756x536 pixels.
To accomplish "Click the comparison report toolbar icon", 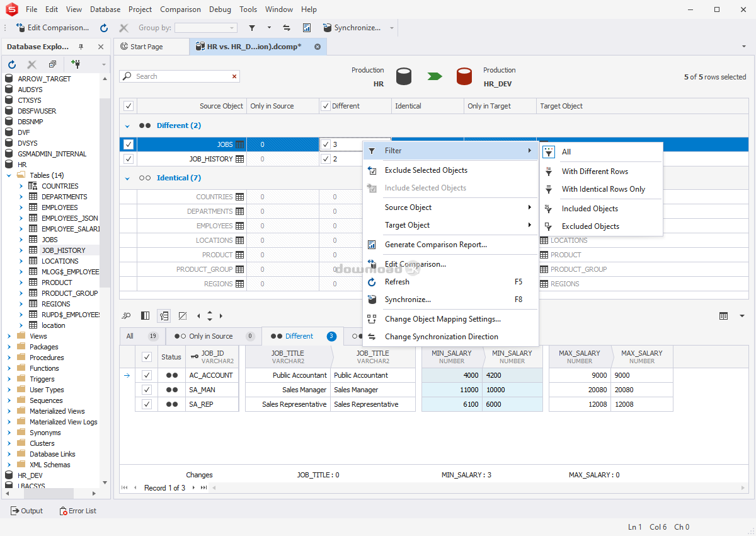I will pyautogui.click(x=307, y=28).
